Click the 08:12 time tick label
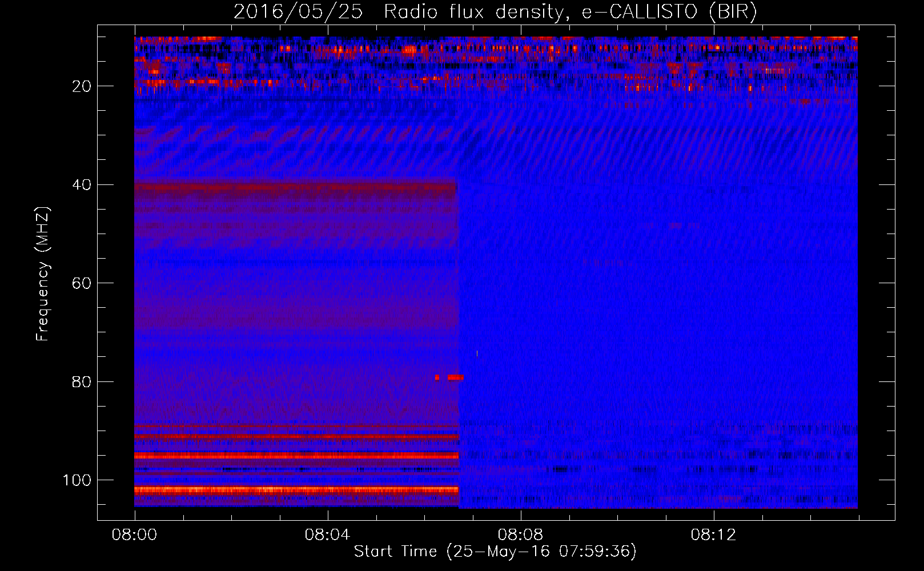The height and width of the screenshot is (571, 924). [713, 535]
